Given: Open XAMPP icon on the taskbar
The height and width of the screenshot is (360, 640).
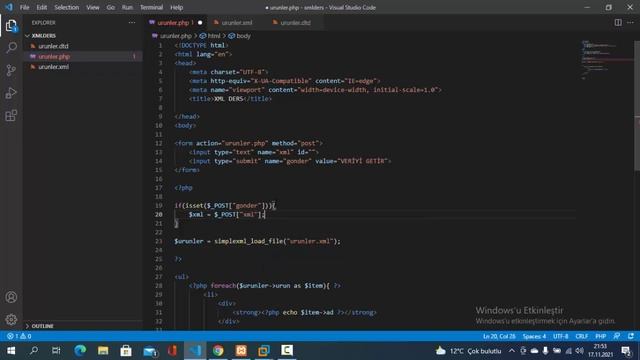Looking at the screenshot, I should click(x=241, y=351).
